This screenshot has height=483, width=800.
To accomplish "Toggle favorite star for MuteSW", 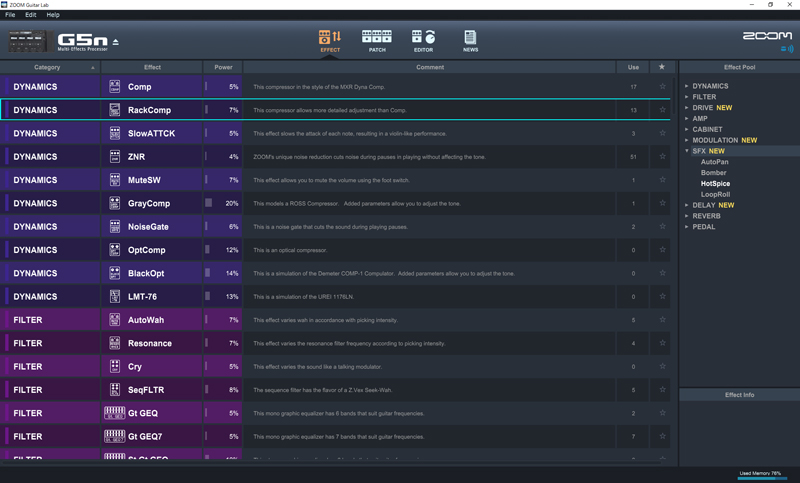I will (662, 180).
